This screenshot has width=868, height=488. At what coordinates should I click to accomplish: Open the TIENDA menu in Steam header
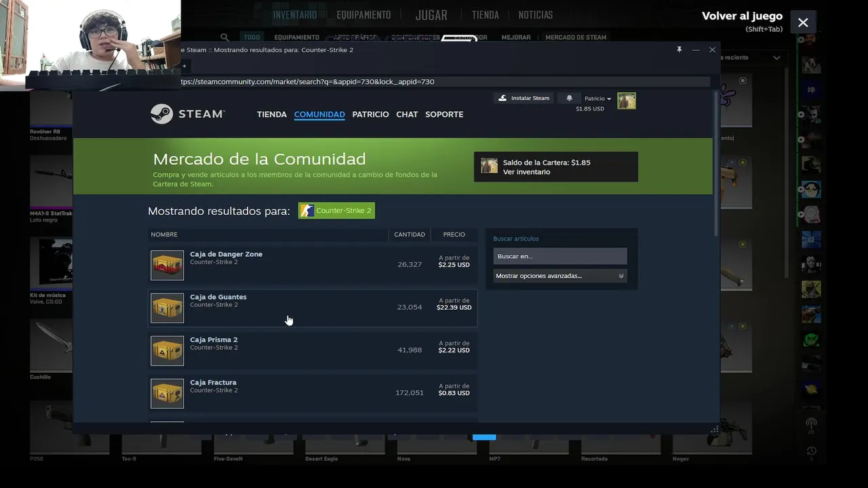[272, 115]
